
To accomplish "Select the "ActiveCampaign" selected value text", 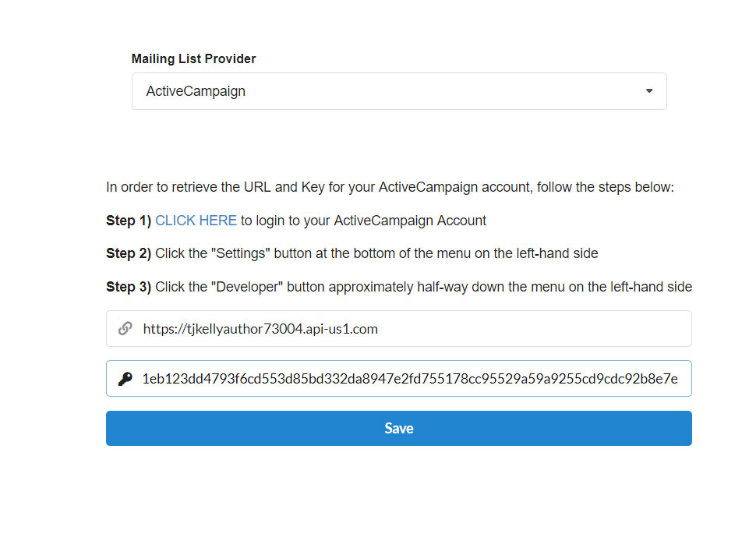I will 196,91.
